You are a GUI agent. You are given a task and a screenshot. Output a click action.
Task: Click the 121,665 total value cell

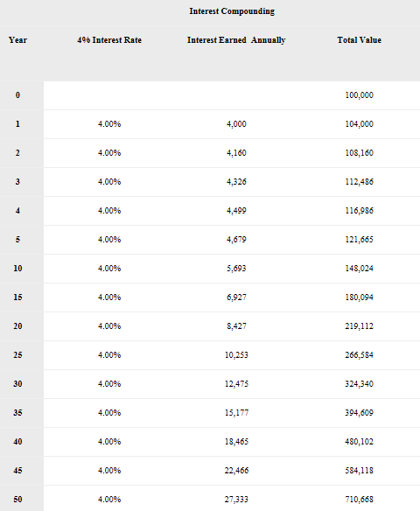(359, 240)
